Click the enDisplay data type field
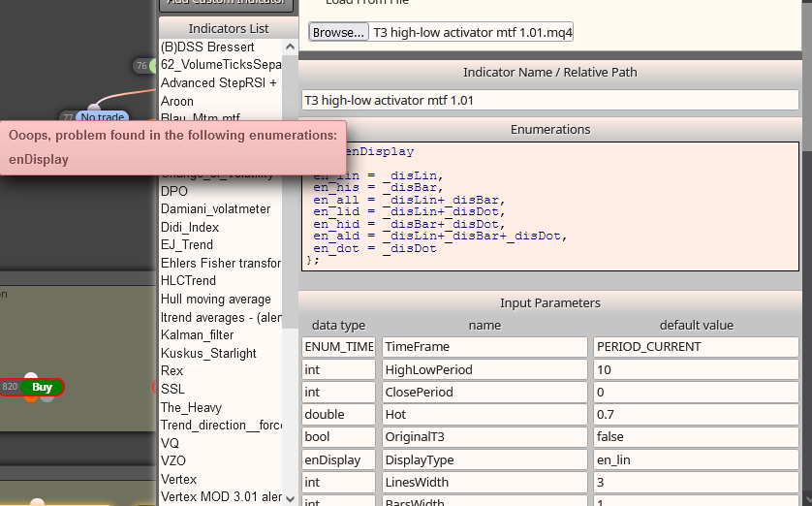The image size is (812, 506). (x=339, y=459)
